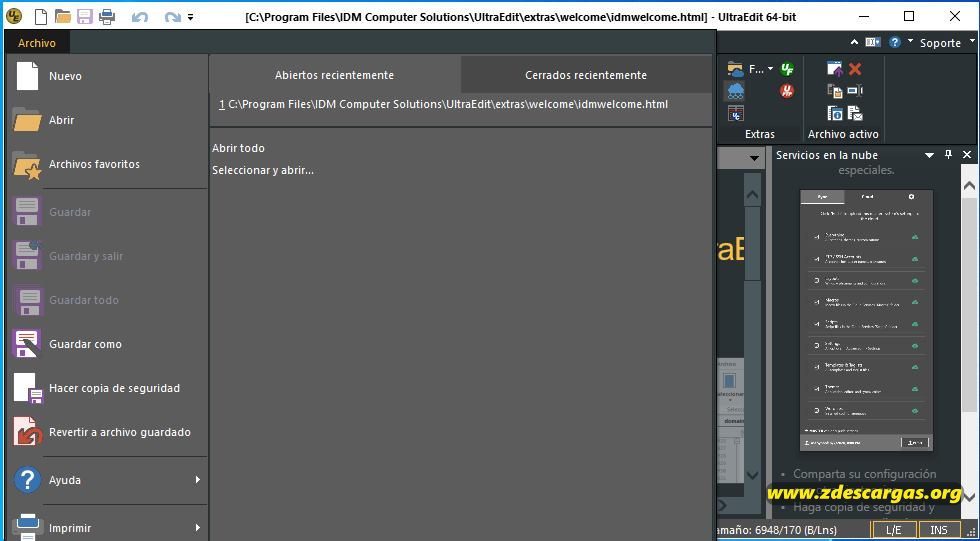
Task: Click the editor's vertical scroll up arrow
Action: pyautogui.click(x=752, y=195)
